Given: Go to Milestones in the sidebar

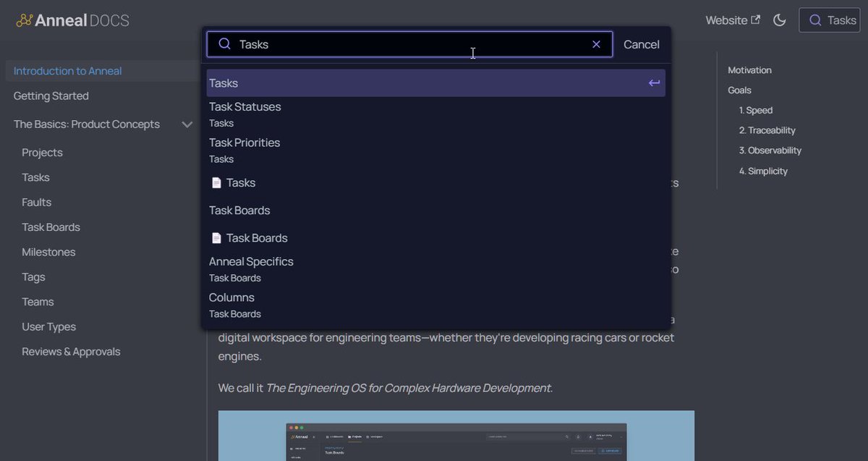Looking at the screenshot, I should tap(48, 252).
